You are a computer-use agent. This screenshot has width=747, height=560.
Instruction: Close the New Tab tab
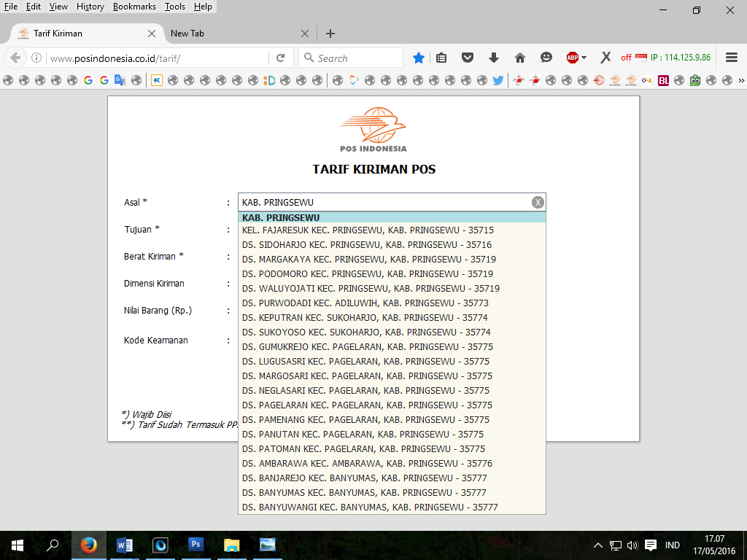[x=305, y=34]
